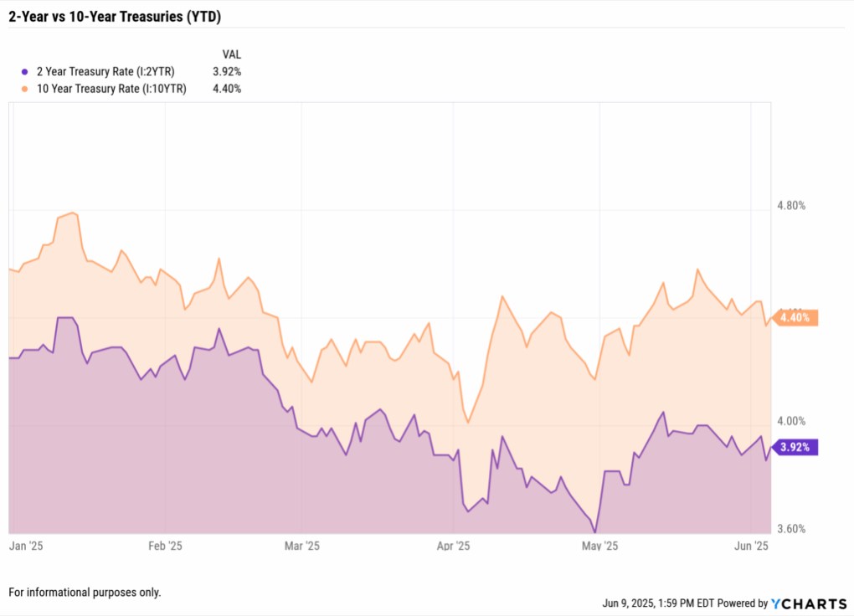Click the Jun '25 axis label
Viewport: 854px width, 616px height.
pyautogui.click(x=751, y=546)
